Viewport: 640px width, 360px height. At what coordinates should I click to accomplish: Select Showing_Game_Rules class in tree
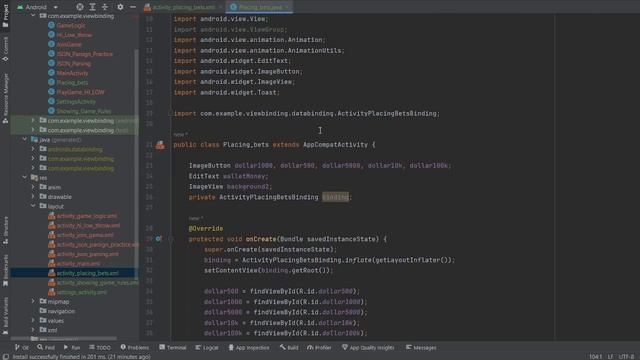tap(83, 111)
